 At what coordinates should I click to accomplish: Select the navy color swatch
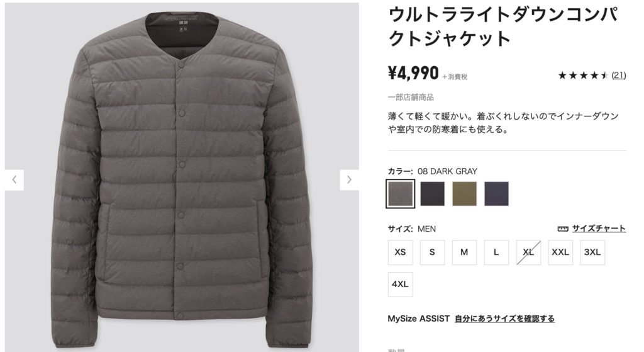tap(497, 194)
